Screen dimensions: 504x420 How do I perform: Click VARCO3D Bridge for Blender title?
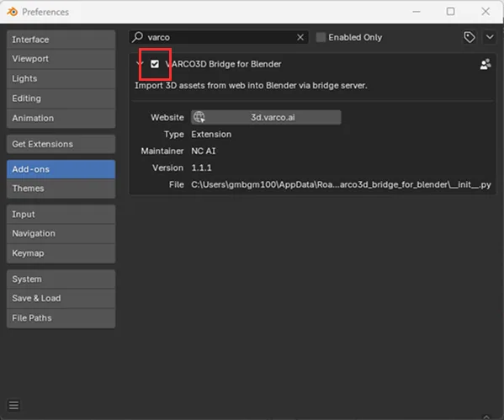coord(223,64)
